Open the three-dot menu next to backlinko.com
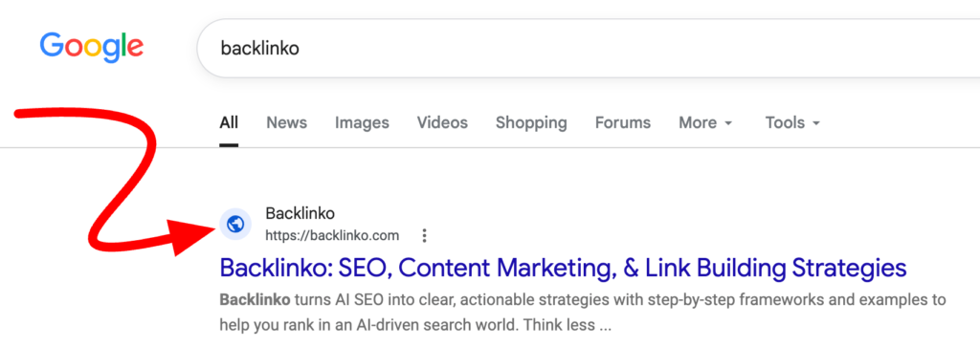Viewport: 980px width, 347px height. click(425, 236)
